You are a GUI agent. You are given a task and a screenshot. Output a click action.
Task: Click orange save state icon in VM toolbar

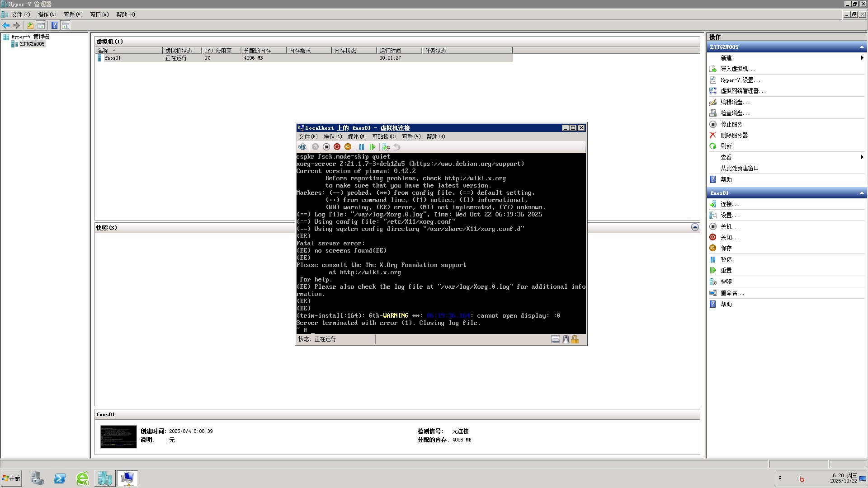coord(348,147)
